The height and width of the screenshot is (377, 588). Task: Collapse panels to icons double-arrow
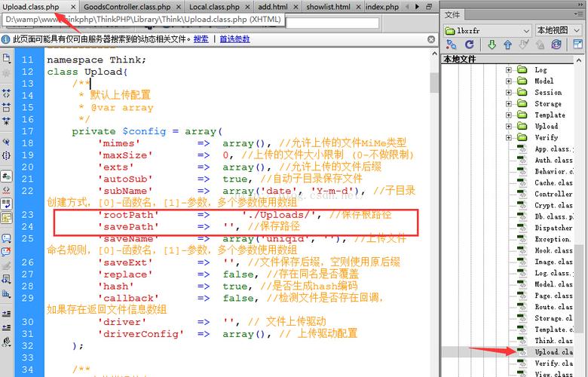[x=582, y=3]
